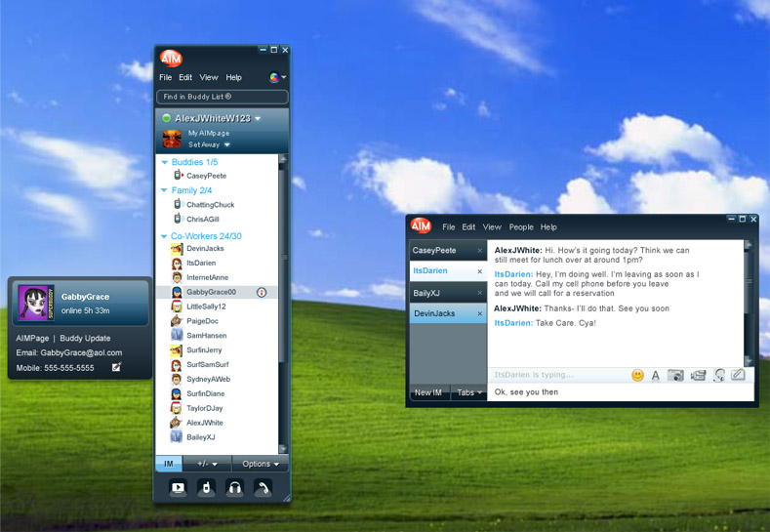
Task: Insert an emoticon with the smiley icon
Action: [637, 375]
